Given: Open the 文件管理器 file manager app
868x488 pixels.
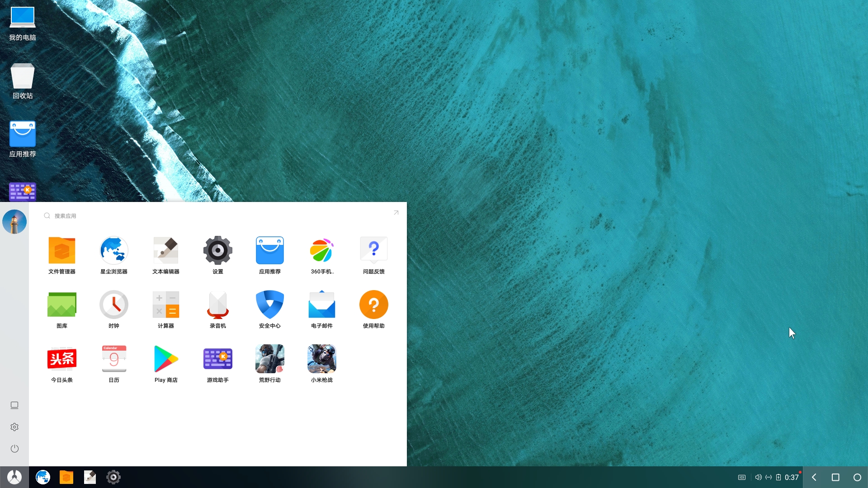Looking at the screenshot, I should (62, 255).
